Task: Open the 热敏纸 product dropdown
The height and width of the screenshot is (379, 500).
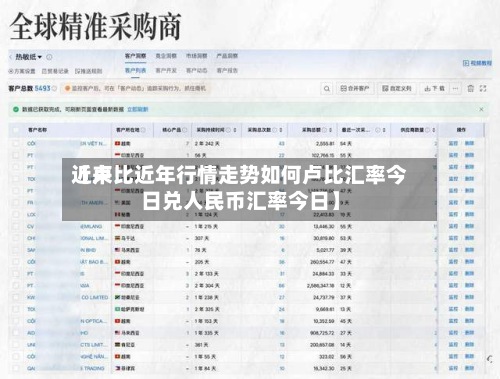Action: coord(29,57)
